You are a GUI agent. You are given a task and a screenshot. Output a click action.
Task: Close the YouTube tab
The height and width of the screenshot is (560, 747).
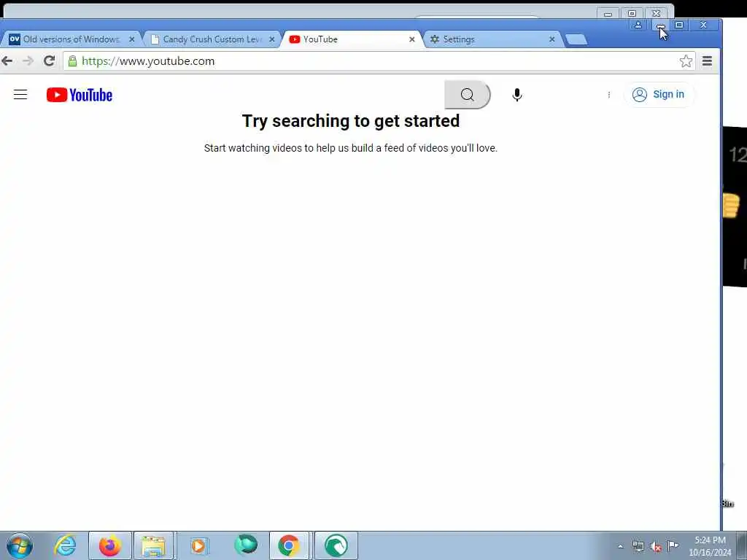tap(411, 39)
